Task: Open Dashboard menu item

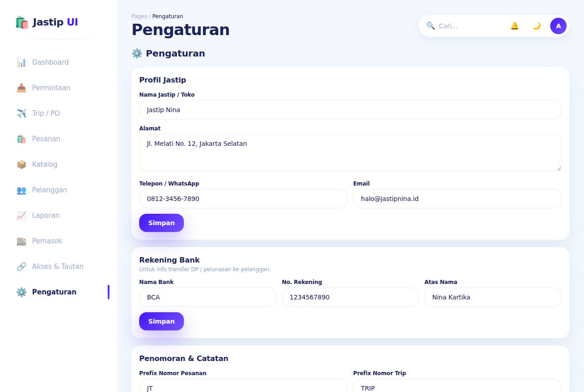Action: pyautogui.click(x=58, y=62)
